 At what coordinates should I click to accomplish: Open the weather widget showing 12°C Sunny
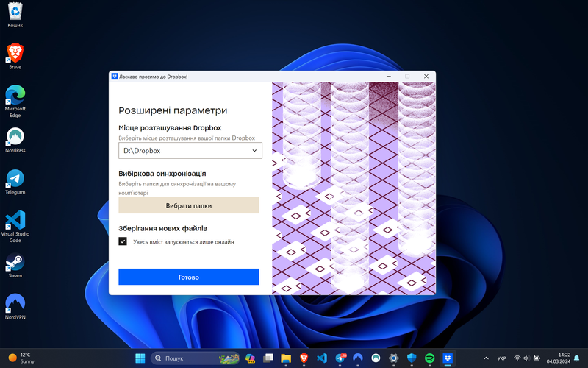pyautogui.click(x=22, y=358)
